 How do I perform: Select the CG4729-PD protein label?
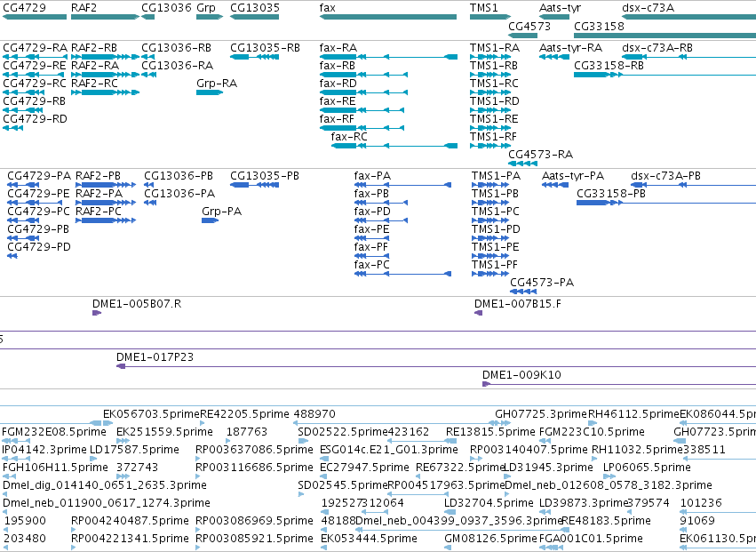coord(39,247)
